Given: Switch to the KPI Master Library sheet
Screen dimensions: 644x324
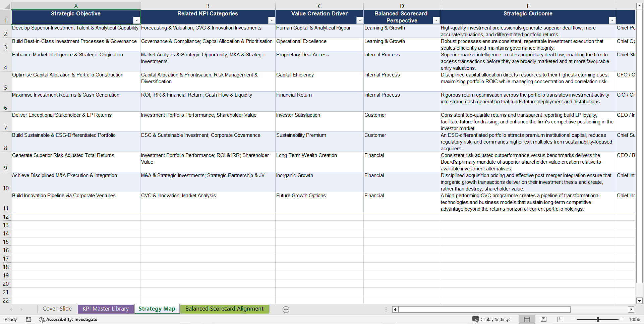Looking at the screenshot, I should (106, 309).
